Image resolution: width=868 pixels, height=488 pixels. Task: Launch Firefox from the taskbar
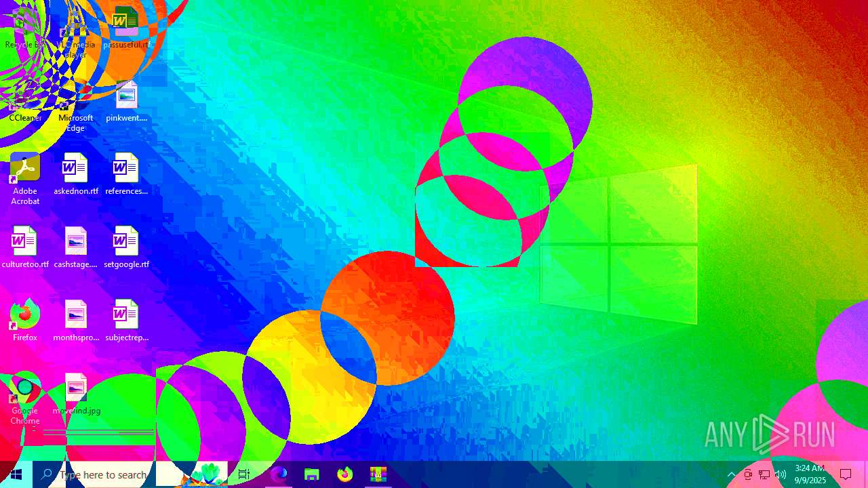(x=344, y=474)
